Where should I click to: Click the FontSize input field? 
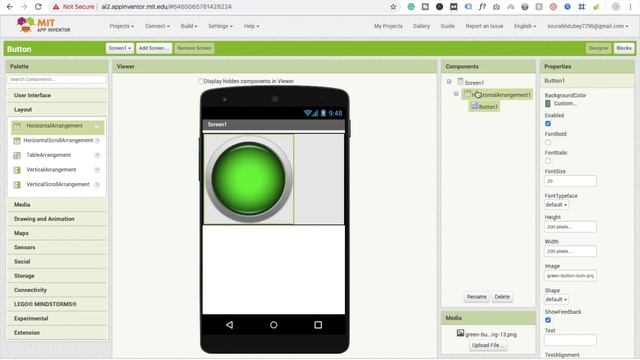click(570, 181)
